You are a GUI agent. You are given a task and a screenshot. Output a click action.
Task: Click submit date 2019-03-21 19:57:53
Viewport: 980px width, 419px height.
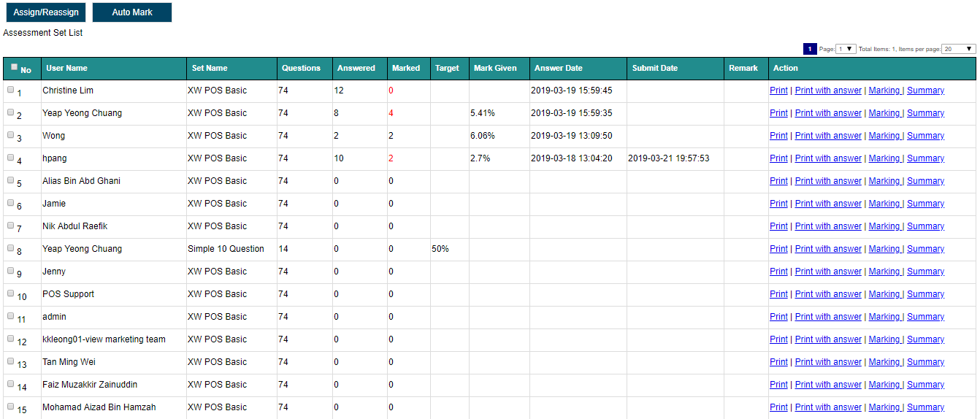[669, 158]
